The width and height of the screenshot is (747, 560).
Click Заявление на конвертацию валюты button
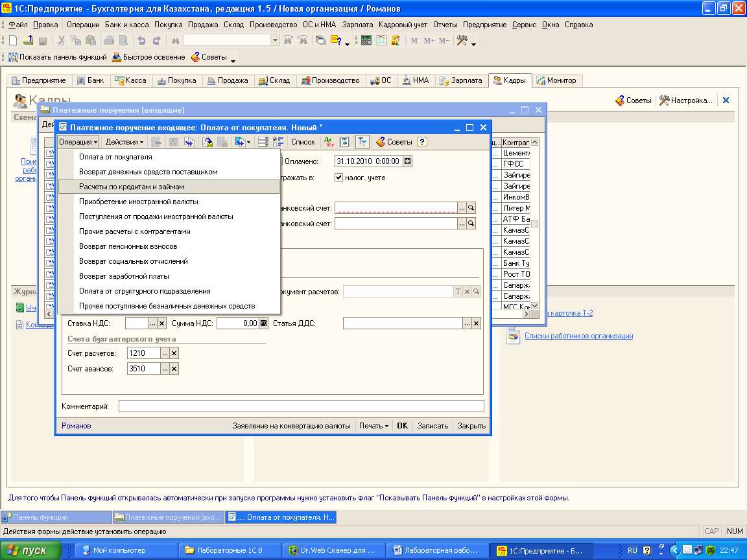(x=292, y=426)
